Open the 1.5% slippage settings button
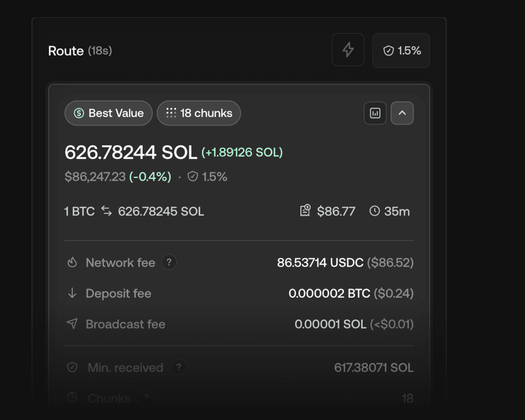The width and height of the screenshot is (525, 420). point(401,50)
